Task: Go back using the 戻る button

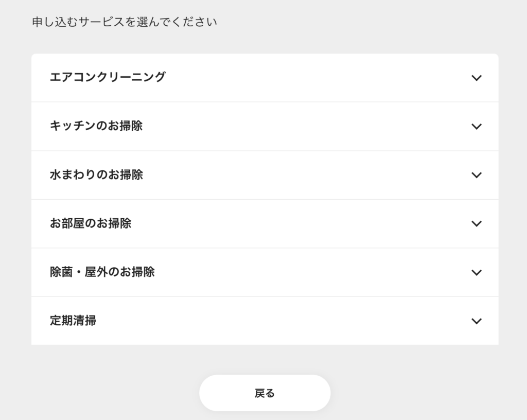Action: point(265,393)
